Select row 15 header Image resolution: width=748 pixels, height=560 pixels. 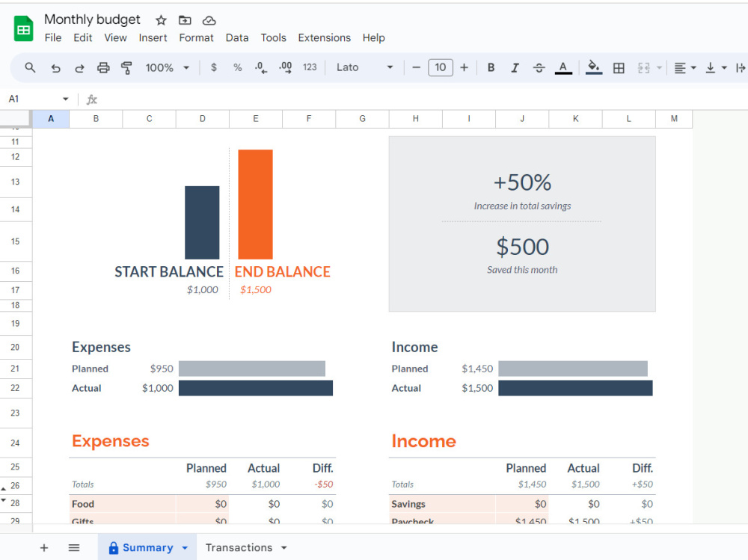tap(15, 241)
